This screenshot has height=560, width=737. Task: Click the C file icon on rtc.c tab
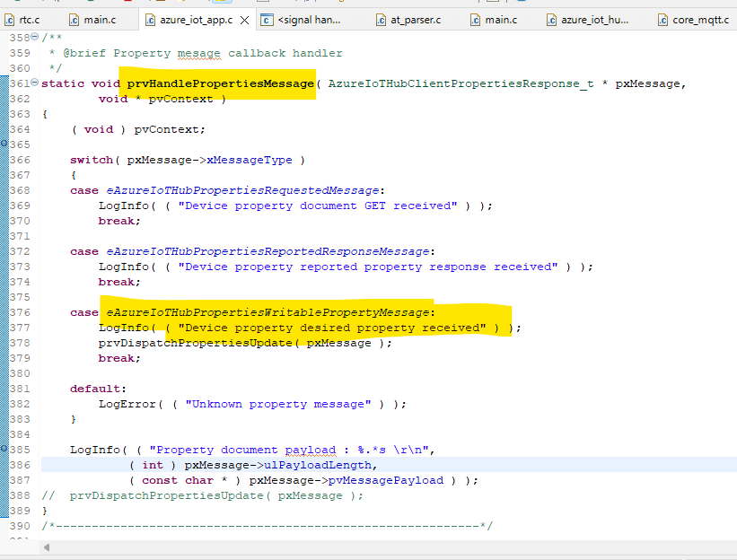tap(9, 17)
